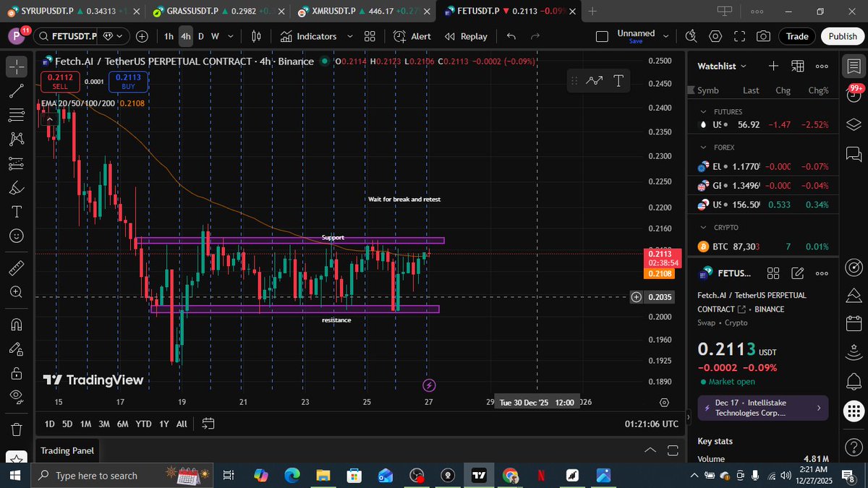Open the Watchlist name dropdown
The image size is (868, 488).
tap(722, 66)
